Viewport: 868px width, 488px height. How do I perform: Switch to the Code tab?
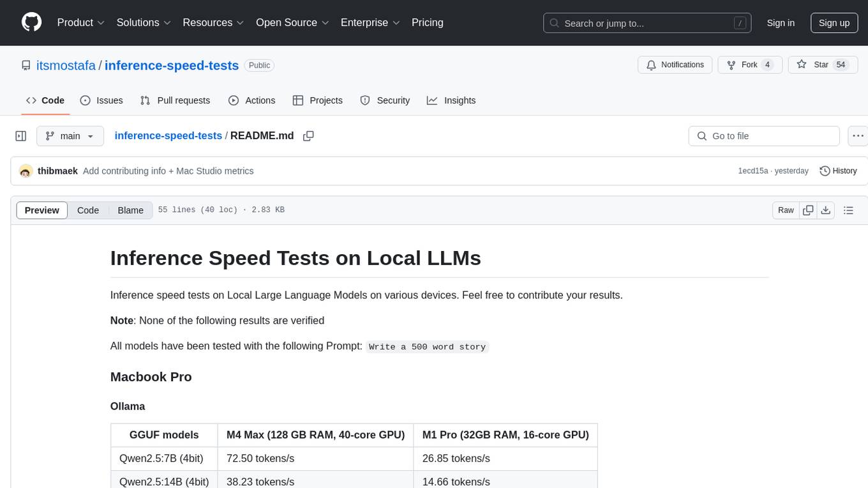tap(45, 100)
